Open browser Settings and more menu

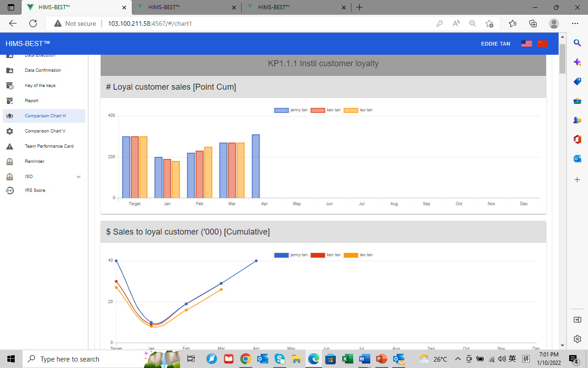click(575, 23)
